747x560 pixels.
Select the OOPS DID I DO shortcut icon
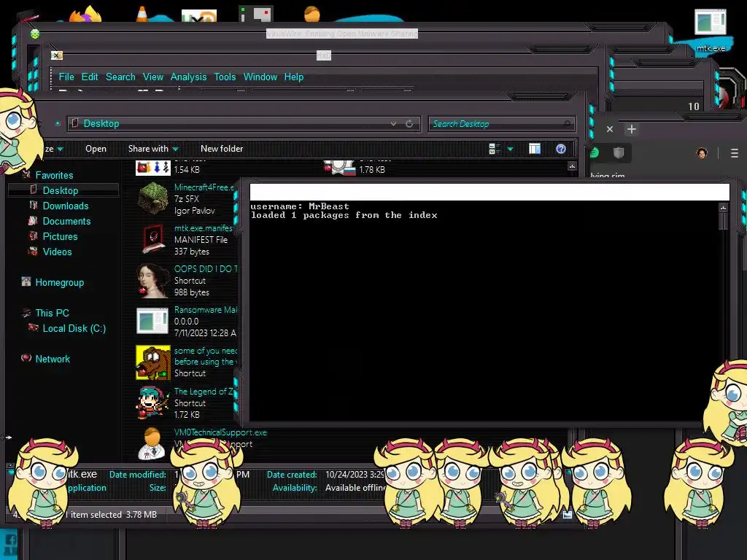tap(153, 281)
